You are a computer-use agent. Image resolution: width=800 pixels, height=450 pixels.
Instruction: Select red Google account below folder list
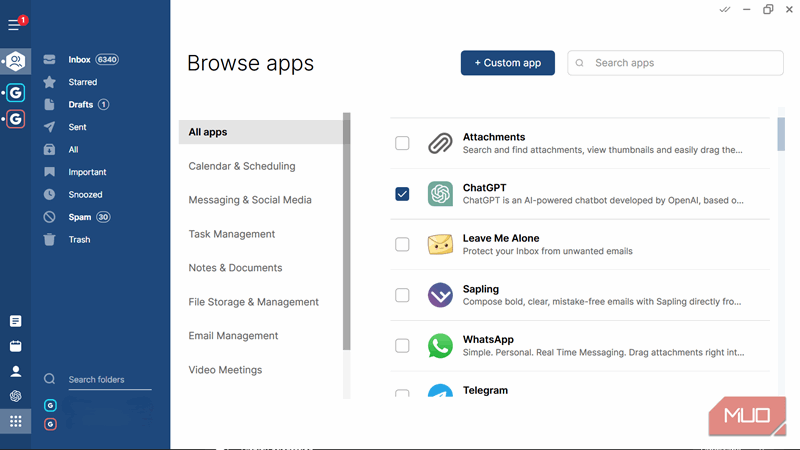pos(50,424)
